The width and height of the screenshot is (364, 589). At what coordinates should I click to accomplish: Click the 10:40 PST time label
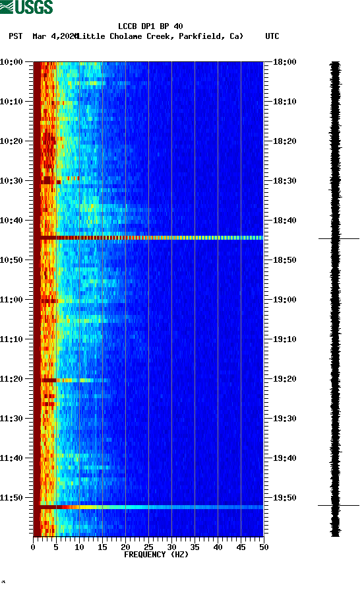click(x=11, y=221)
